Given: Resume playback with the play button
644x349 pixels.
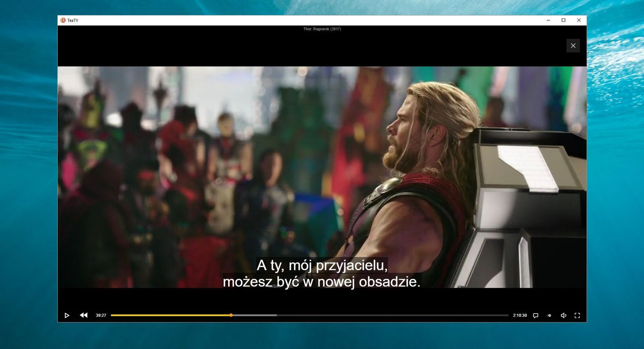Looking at the screenshot, I should tap(67, 315).
